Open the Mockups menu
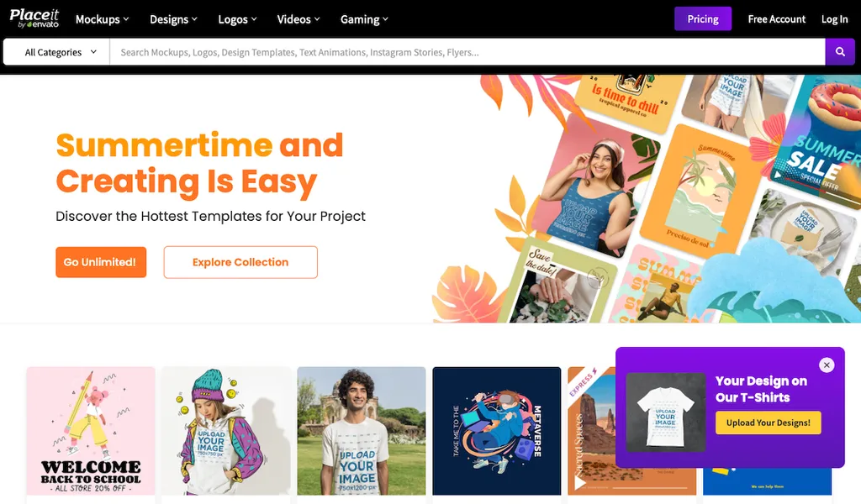The image size is (861, 504). (102, 19)
